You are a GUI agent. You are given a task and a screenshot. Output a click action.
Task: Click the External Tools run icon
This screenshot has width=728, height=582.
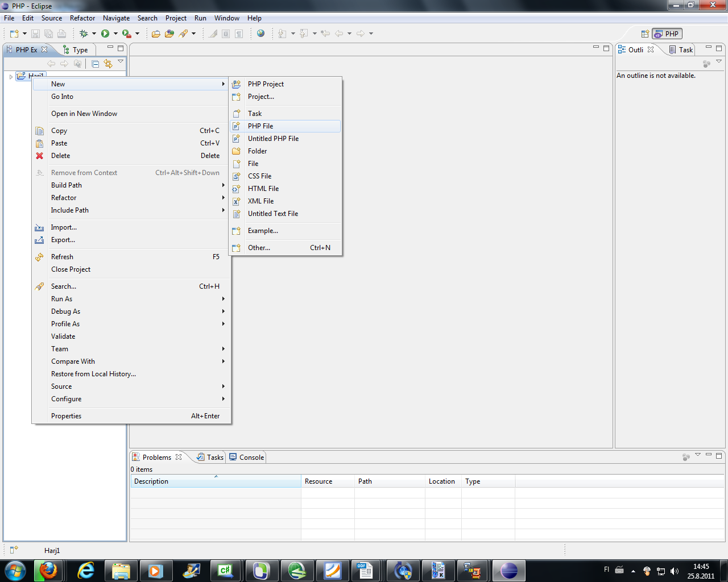(x=126, y=34)
